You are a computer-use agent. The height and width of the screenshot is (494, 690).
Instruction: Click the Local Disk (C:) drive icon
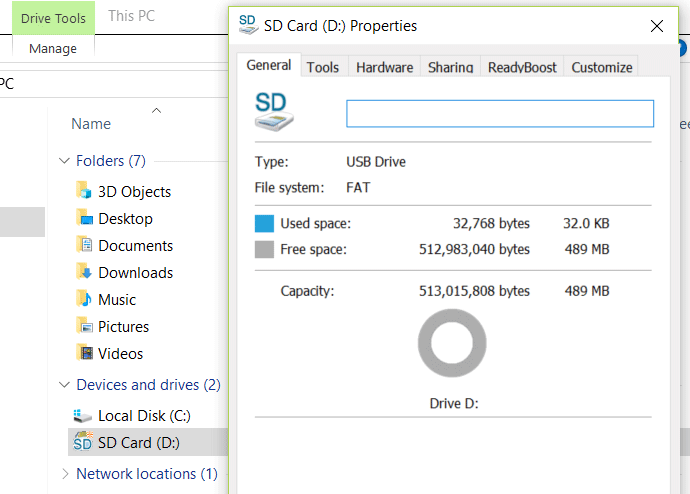pos(83,416)
